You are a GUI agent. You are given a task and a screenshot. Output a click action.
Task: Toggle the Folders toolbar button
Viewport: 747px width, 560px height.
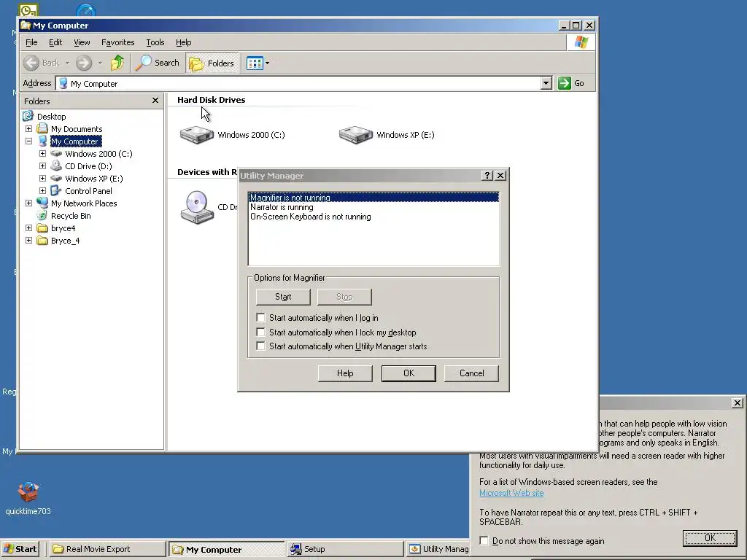[x=212, y=63]
